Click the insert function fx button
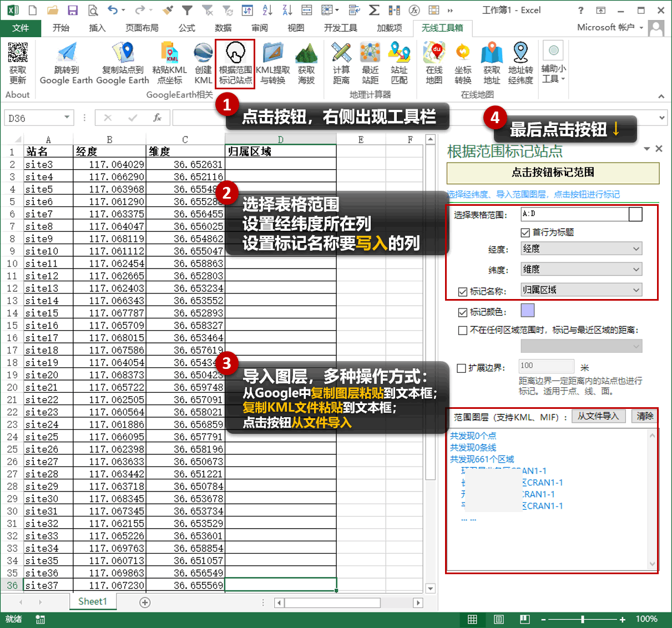Viewport: 672px width, 628px height. 158,118
